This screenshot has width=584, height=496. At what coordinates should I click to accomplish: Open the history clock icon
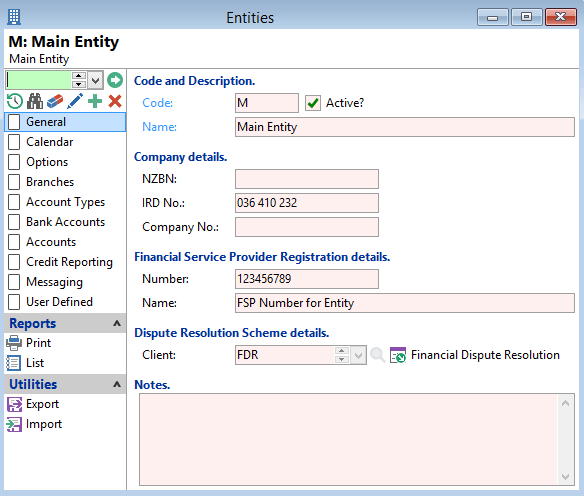click(15, 101)
